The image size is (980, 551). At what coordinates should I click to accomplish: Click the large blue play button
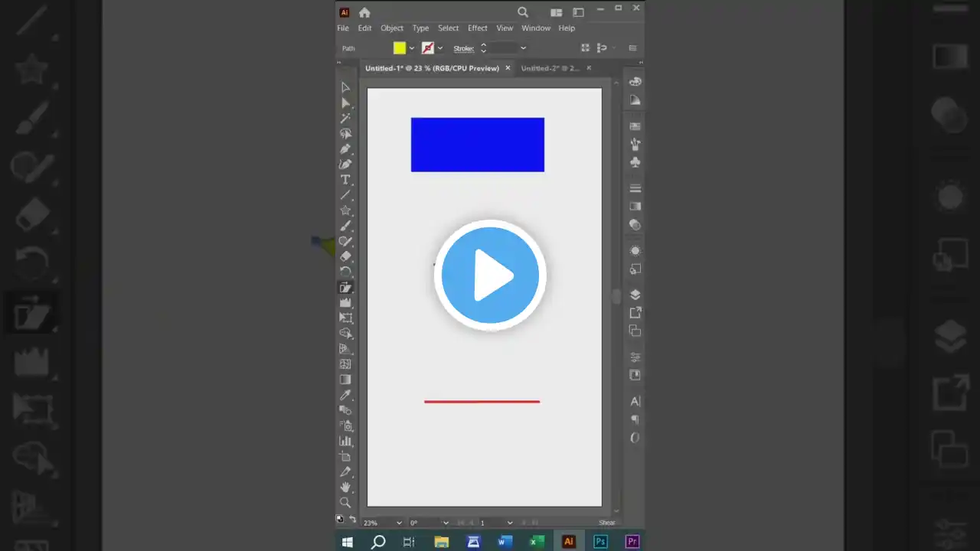point(490,275)
